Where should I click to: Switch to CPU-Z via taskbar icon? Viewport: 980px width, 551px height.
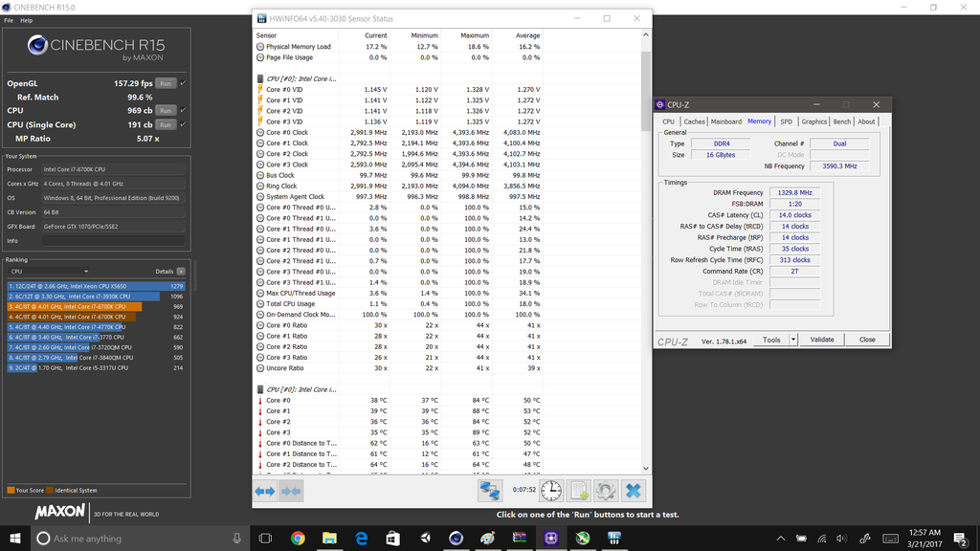point(550,538)
